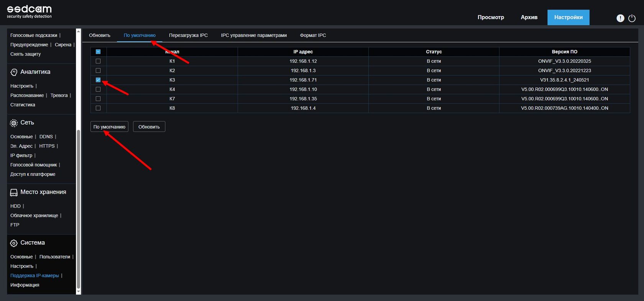The image size is (644, 301).
Task: Click the ssdcam logo
Action: pos(29,11)
